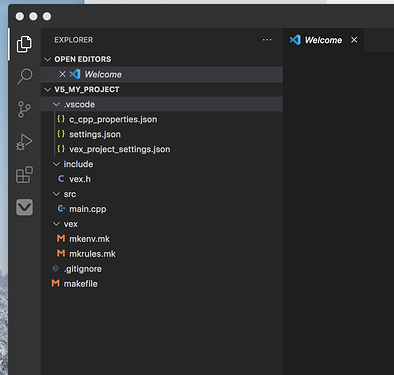The image size is (394, 375).
Task: Open the Run and Debug icon
Action: (24, 142)
